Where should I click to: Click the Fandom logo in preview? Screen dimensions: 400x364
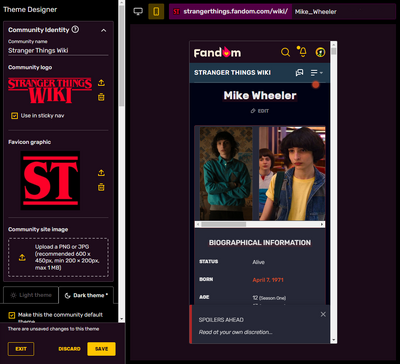pos(217,52)
